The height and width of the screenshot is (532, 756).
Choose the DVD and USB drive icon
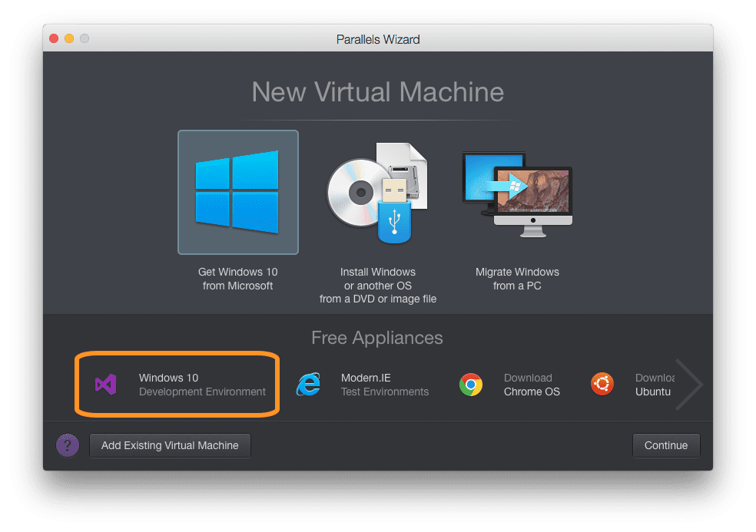click(x=377, y=193)
